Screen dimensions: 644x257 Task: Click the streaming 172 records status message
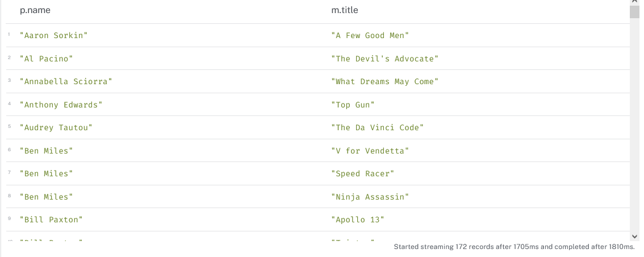tap(514, 247)
